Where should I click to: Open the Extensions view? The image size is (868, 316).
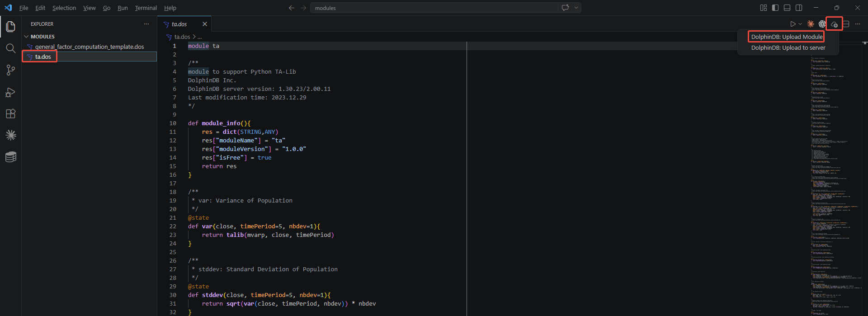tap(10, 113)
